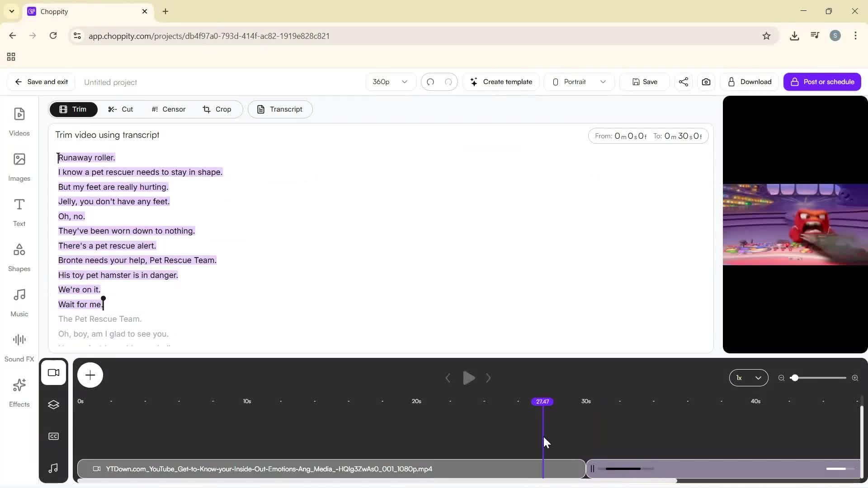This screenshot has width=868, height=488.
Task: Open the 1x playback speed dropdown
Action: click(748, 378)
